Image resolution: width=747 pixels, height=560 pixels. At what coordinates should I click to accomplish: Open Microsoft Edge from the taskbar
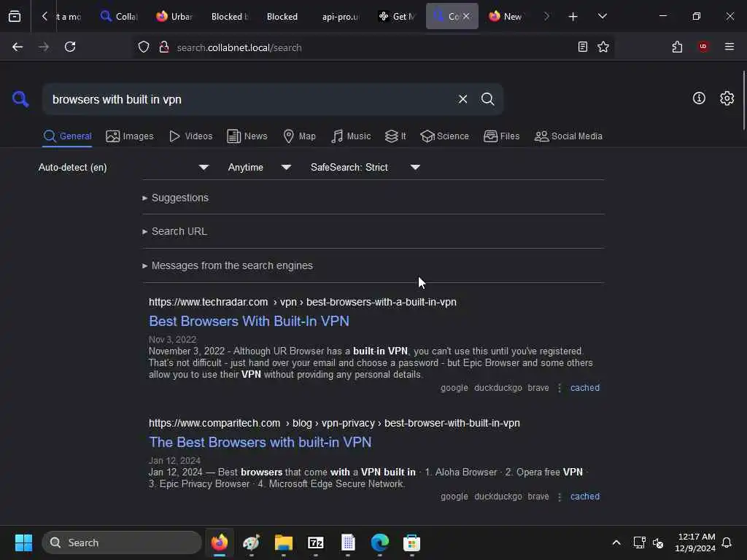tap(379, 542)
